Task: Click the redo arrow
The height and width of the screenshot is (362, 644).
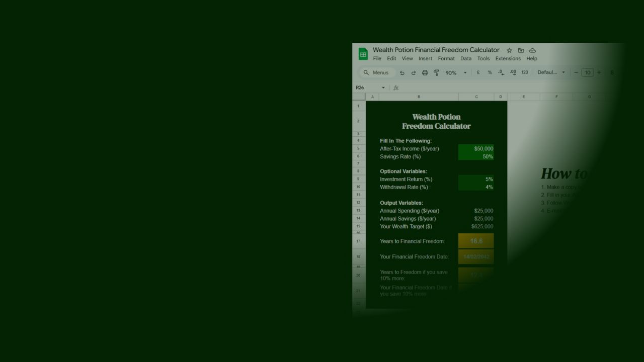Action: [414, 72]
